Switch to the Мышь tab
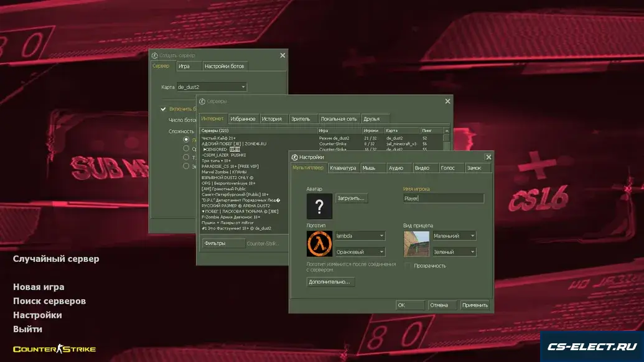This screenshot has width=644, height=362. (373, 168)
